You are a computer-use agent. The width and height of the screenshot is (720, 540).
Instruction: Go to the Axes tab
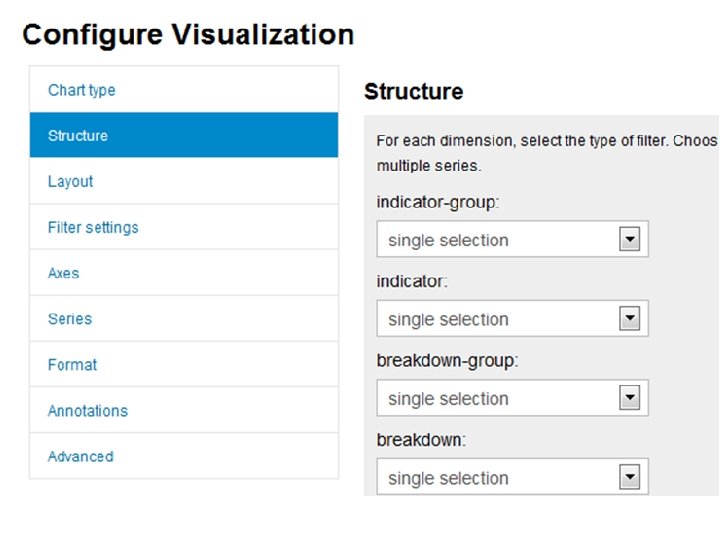pos(64,273)
